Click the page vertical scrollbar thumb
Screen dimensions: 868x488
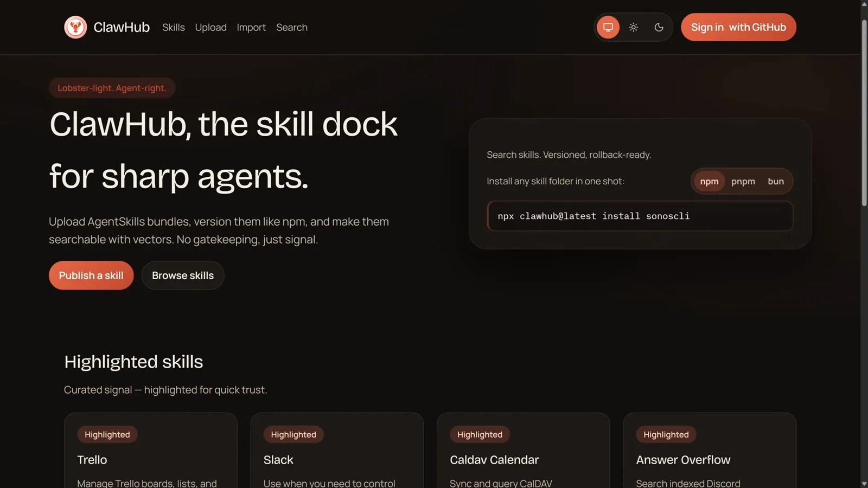tap(864, 113)
